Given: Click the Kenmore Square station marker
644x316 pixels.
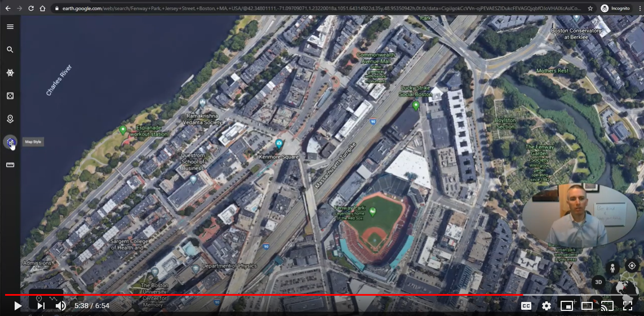Looking at the screenshot, I should (279, 144).
